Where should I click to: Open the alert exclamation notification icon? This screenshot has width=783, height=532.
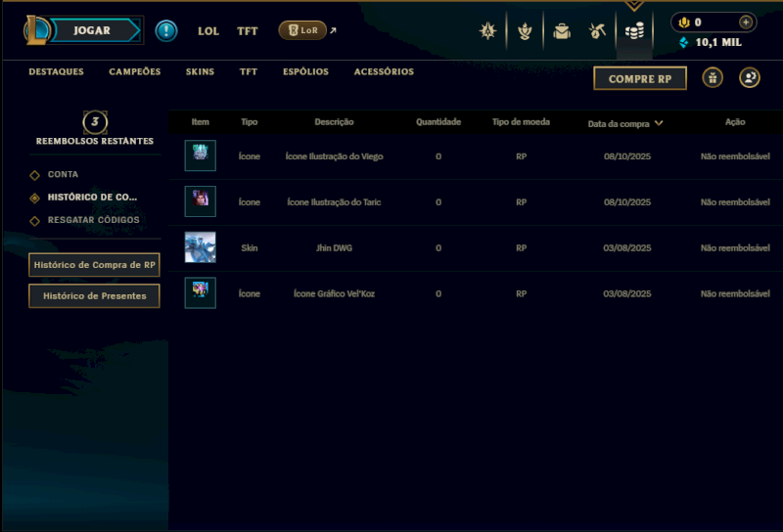(x=165, y=31)
